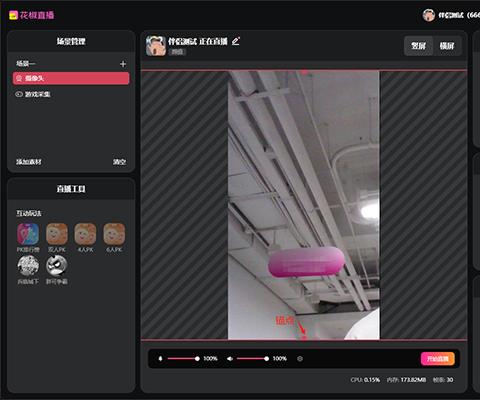Click the 开始直播 start streaming button

[x=438, y=359]
